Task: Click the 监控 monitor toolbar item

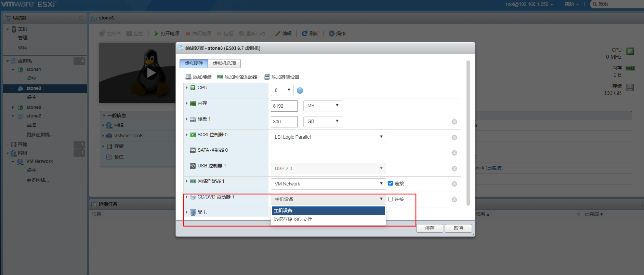Action: (x=135, y=33)
